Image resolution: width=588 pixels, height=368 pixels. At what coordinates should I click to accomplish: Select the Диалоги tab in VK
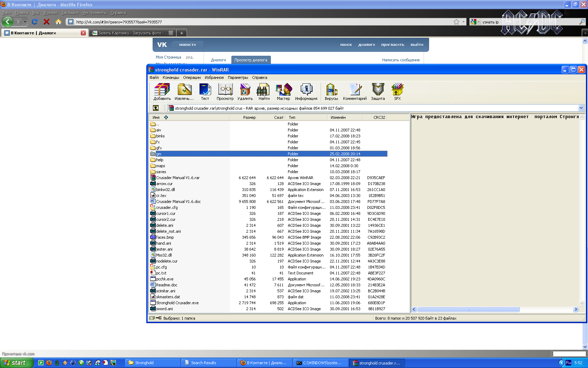[218, 60]
